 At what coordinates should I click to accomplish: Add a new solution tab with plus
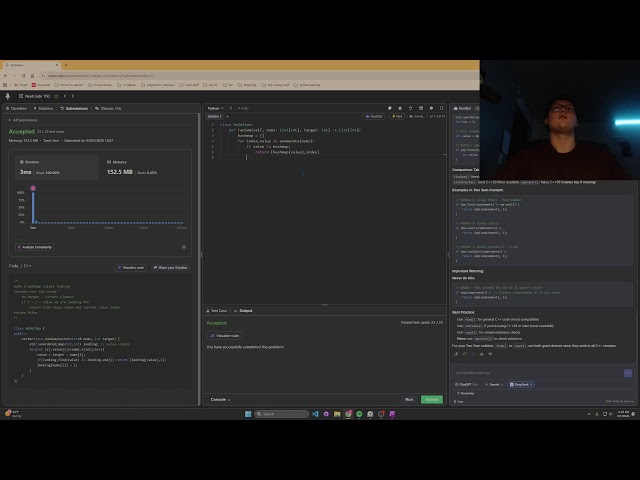click(227, 116)
